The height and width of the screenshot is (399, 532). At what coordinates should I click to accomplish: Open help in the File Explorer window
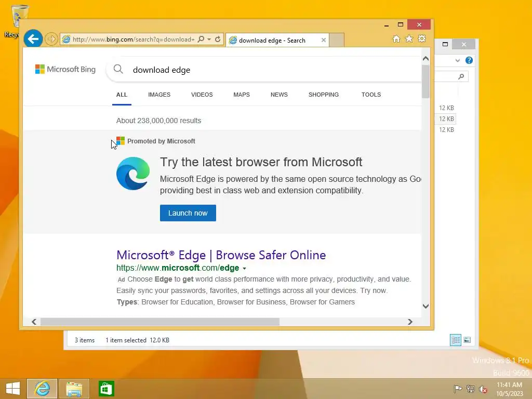coord(469,60)
